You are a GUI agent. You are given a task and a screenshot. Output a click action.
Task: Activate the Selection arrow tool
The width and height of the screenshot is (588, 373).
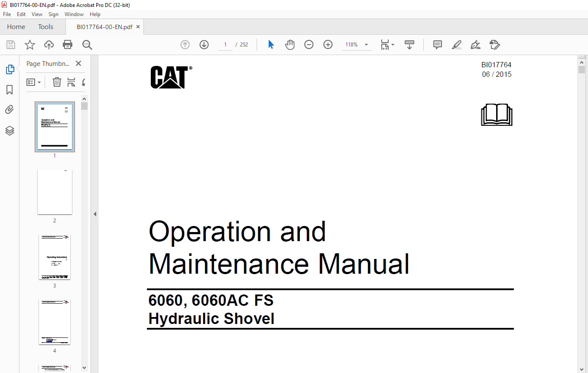(271, 45)
